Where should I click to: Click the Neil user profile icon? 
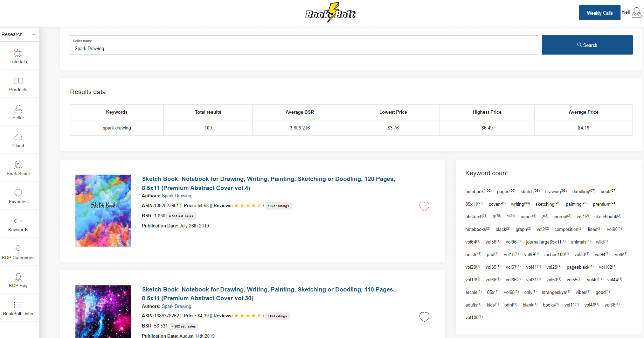[x=636, y=13]
